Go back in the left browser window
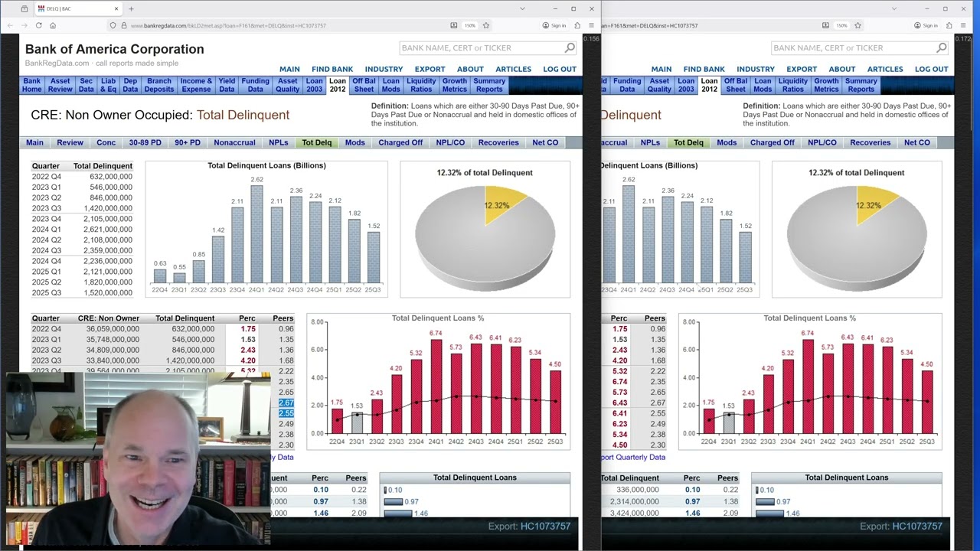 pos(10,25)
